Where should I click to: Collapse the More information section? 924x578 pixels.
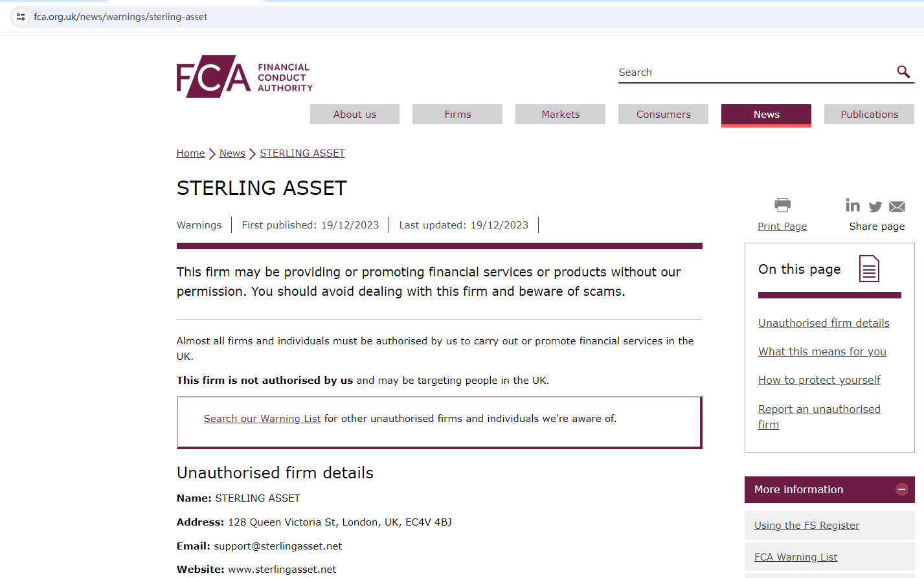pos(901,489)
